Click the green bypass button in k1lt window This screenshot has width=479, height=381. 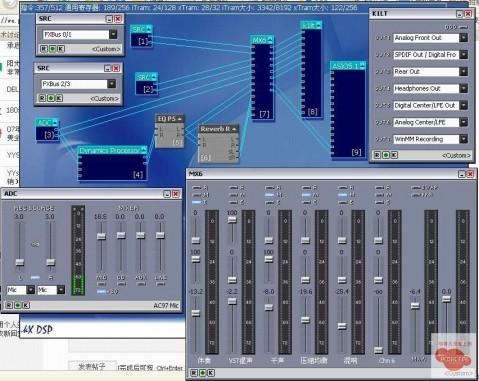click(386, 155)
